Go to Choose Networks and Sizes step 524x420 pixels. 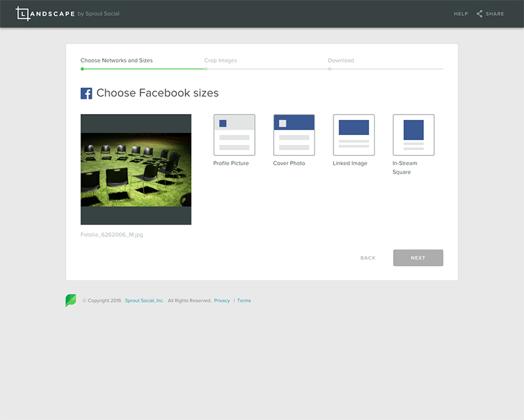click(117, 60)
